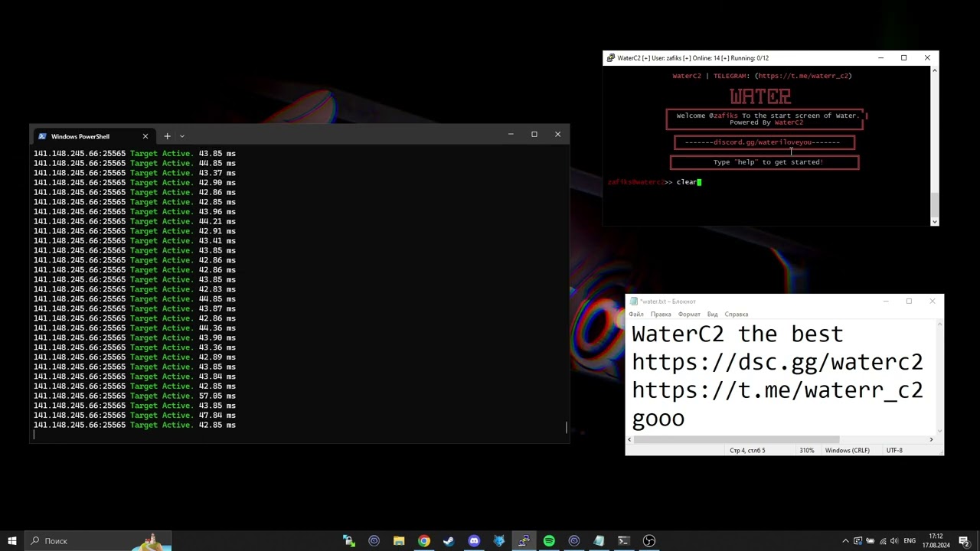Show hidden system tray icons
This screenshot has height=551, width=980.
(x=845, y=540)
